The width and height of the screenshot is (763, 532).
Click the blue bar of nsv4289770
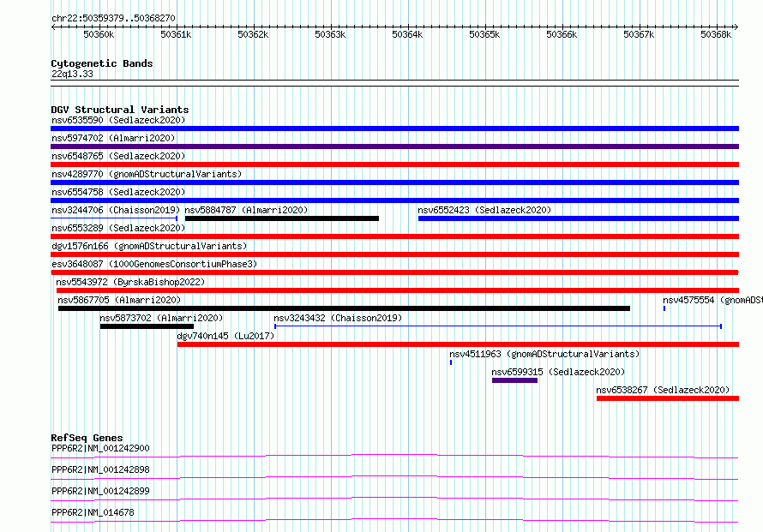tap(394, 182)
